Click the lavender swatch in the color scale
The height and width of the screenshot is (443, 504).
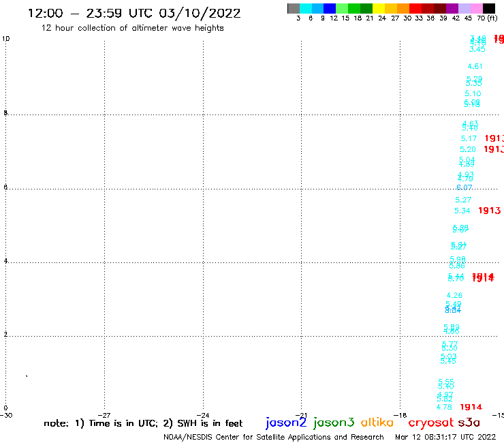click(464, 8)
